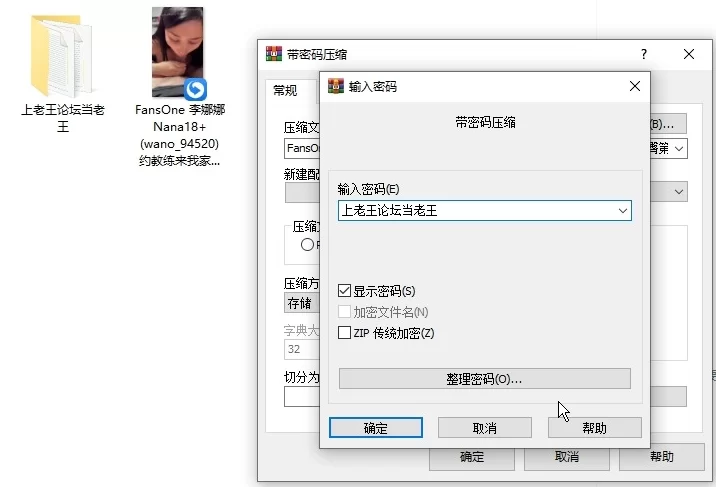The image size is (716, 487).
Task: Close the 带密码压缩 window
Action: click(689, 54)
